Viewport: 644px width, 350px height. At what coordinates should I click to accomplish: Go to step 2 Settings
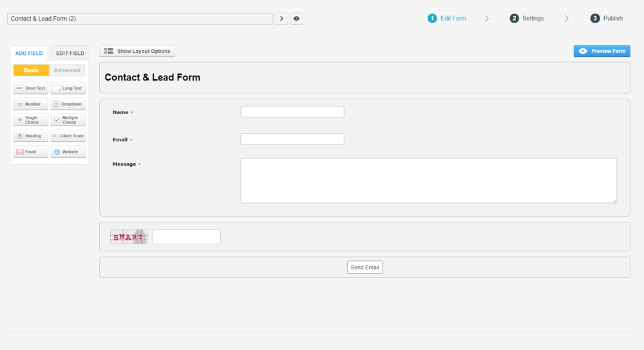pos(527,19)
